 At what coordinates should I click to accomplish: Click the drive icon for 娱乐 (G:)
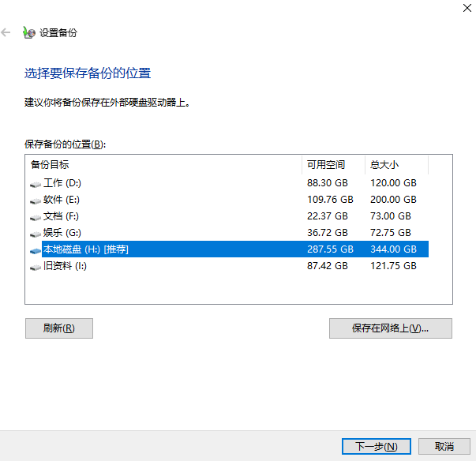[36, 234]
